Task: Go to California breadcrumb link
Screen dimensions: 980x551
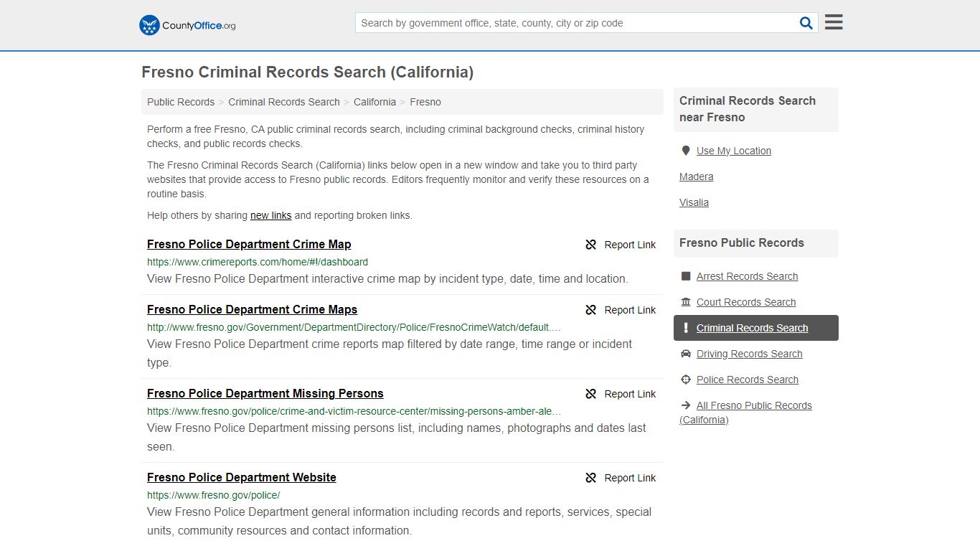Action: click(x=374, y=102)
